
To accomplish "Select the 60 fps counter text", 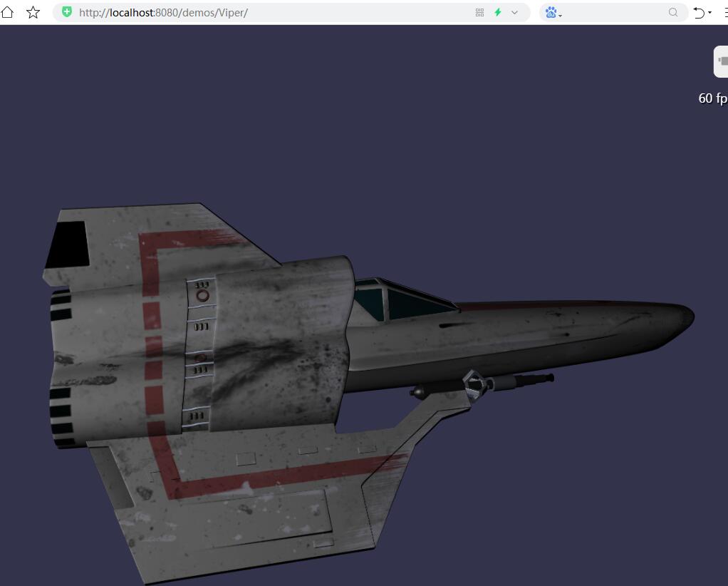I will pyautogui.click(x=712, y=98).
